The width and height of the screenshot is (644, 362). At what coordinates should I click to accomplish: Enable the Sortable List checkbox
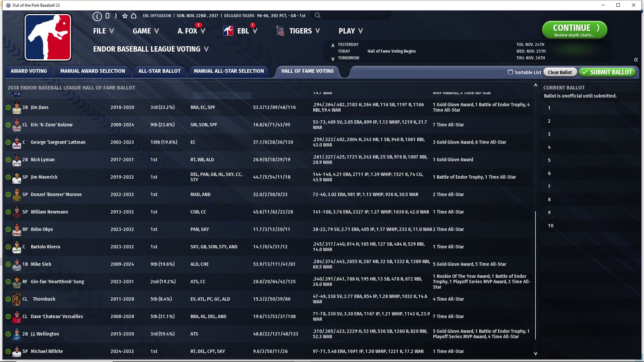[511, 72]
